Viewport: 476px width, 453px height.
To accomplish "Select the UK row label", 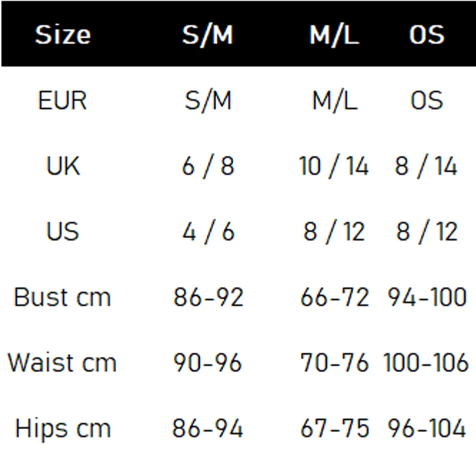I will (63, 166).
